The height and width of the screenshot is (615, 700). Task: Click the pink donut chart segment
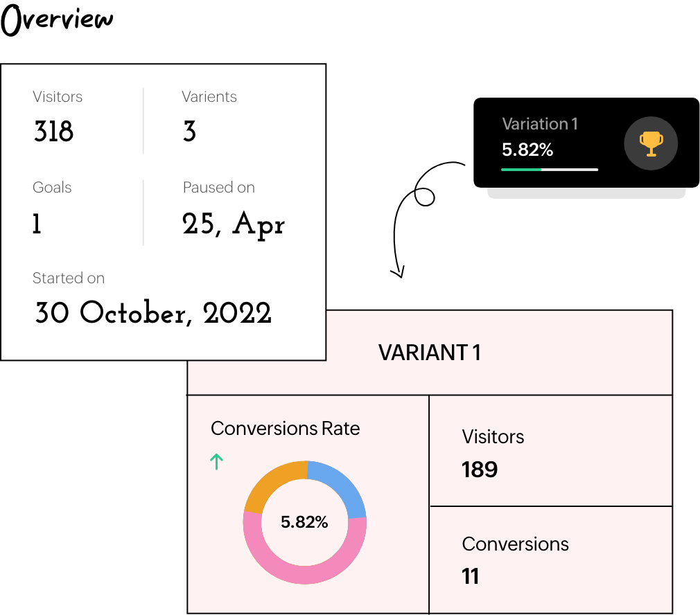305,571
